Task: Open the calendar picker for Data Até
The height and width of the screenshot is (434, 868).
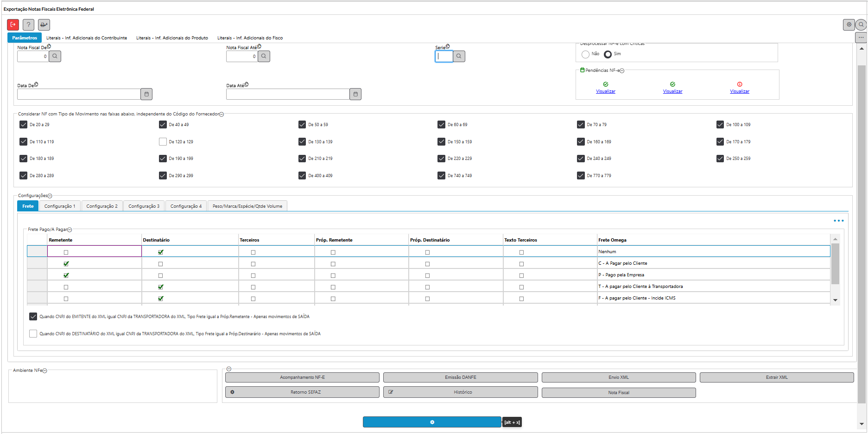Action: 355,94
